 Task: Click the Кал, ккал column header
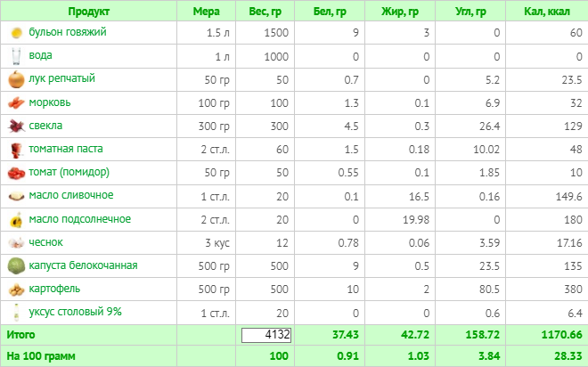pos(547,12)
